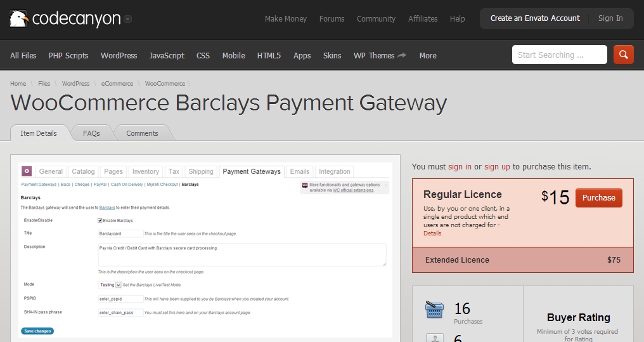
Task: Click the orange search magnifier button
Action: pyautogui.click(x=624, y=55)
